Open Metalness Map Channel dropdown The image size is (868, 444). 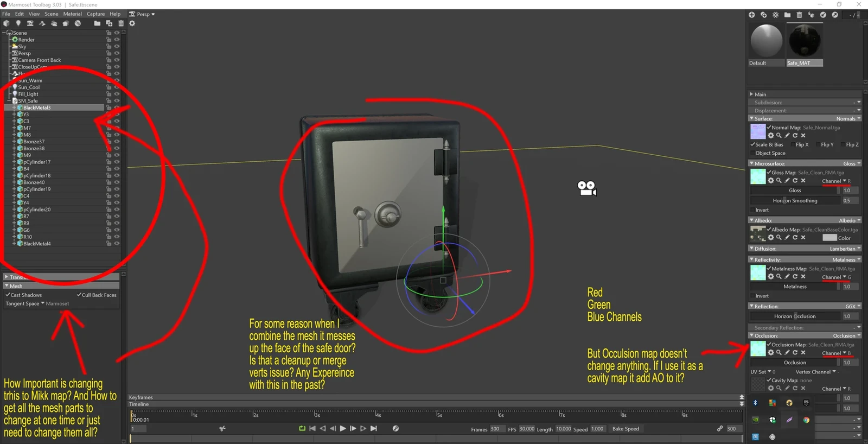point(836,277)
